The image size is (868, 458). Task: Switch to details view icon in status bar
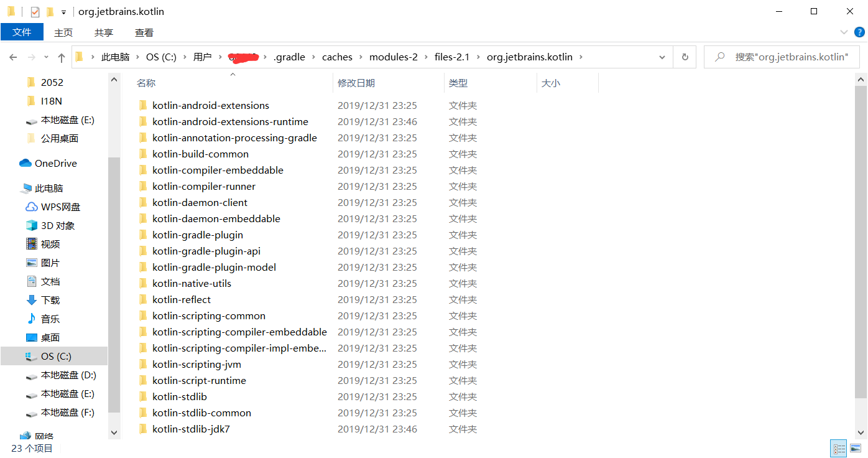click(839, 448)
